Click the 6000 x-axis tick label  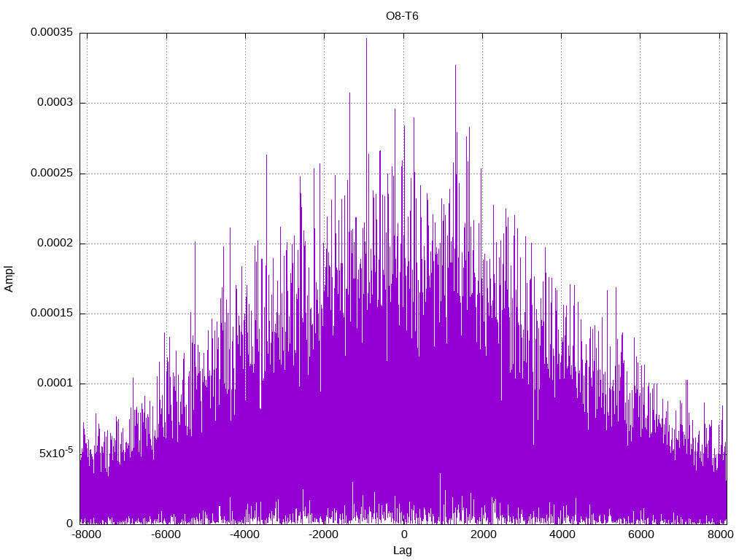pyautogui.click(x=640, y=534)
